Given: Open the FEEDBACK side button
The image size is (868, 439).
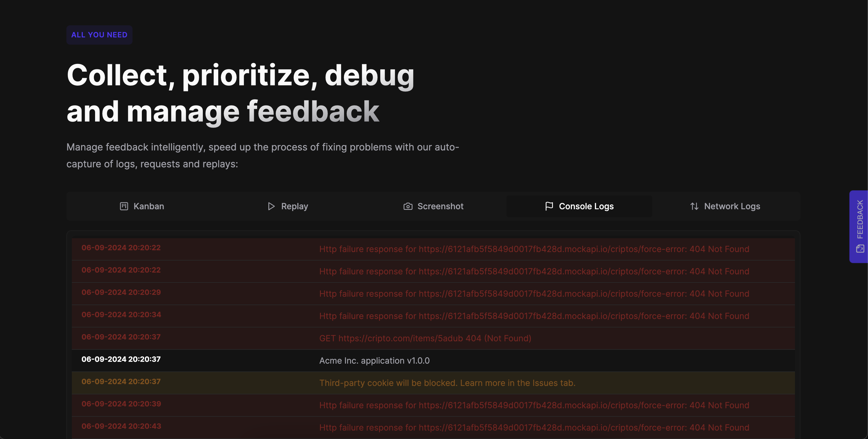Looking at the screenshot, I should click(x=859, y=226).
